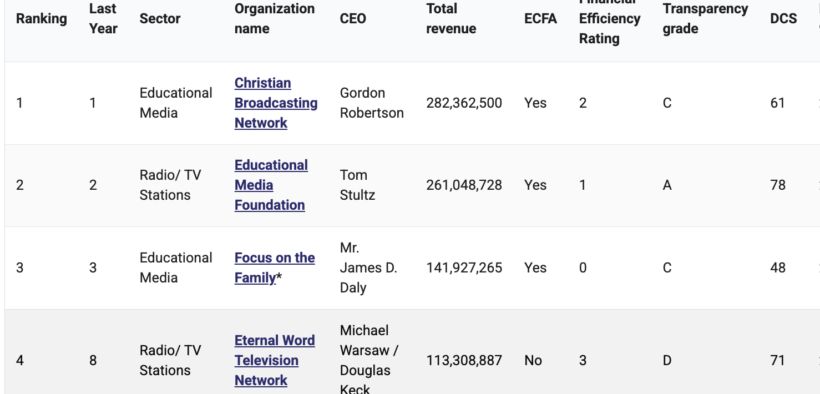
Task: Sort by the Ranking column header
Action: pyautogui.click(x=41, y=18)
